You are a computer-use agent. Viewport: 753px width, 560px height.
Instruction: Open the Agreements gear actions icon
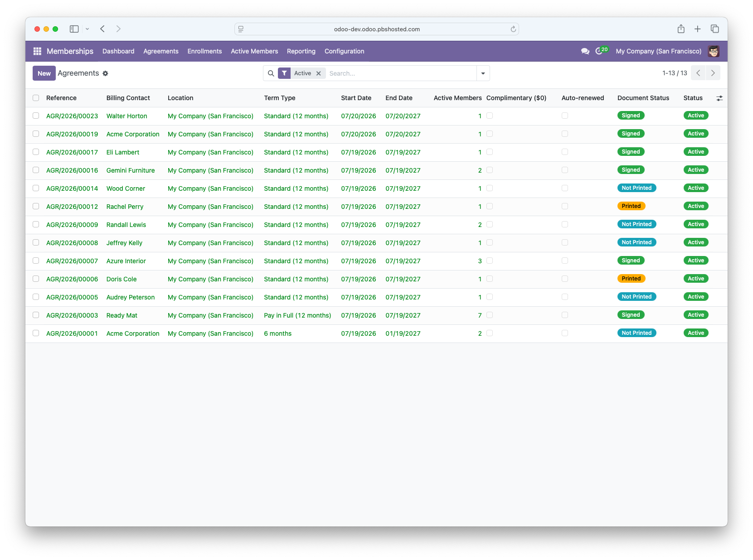[105, 73]
